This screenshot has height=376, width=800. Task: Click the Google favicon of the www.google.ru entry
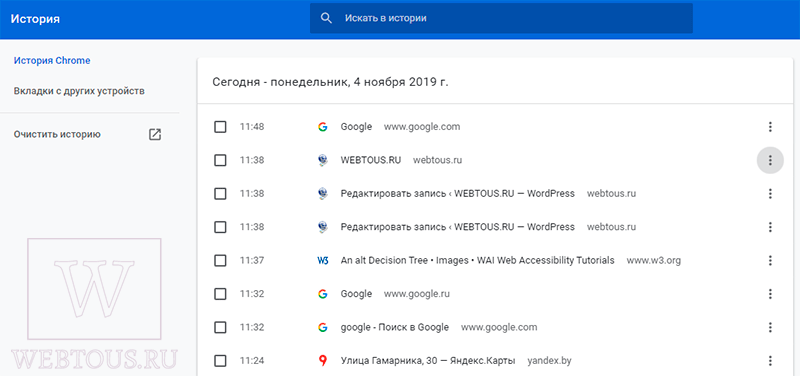pyautogui.click(x=322, y=294)
